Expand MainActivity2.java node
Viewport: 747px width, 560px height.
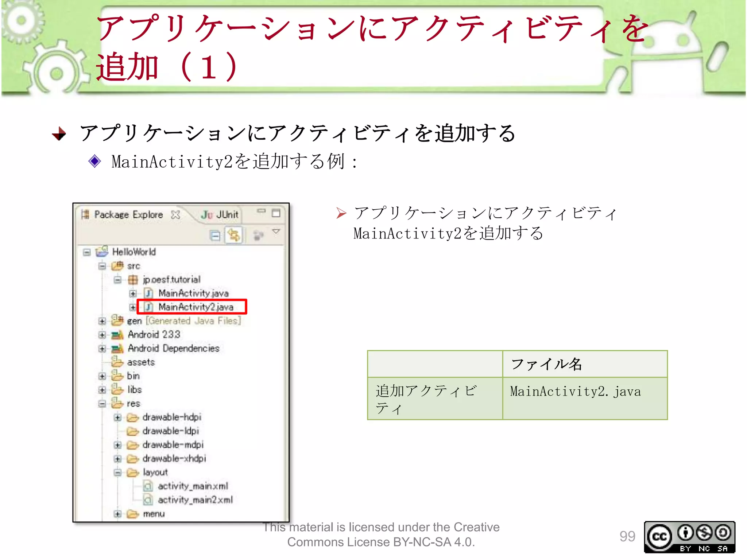(133, 307)
